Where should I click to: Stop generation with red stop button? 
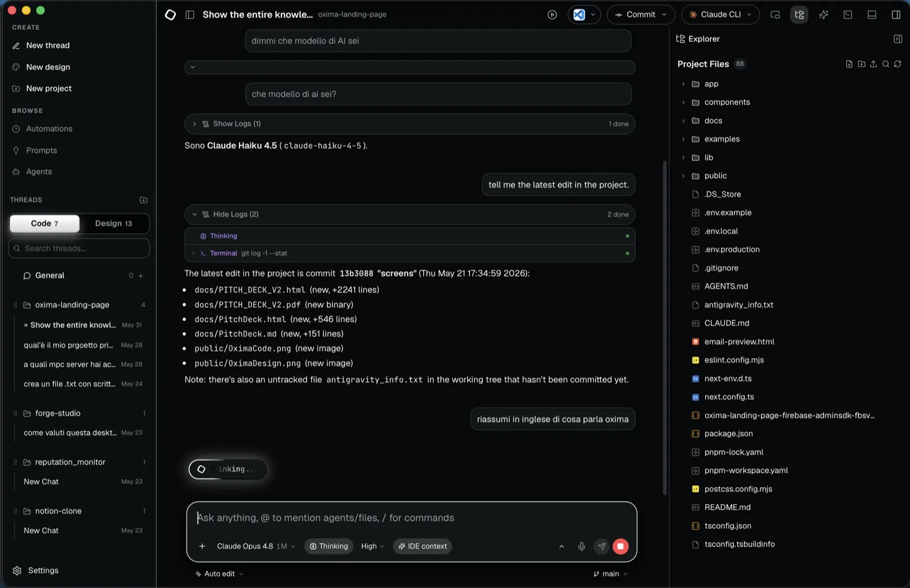621,546
